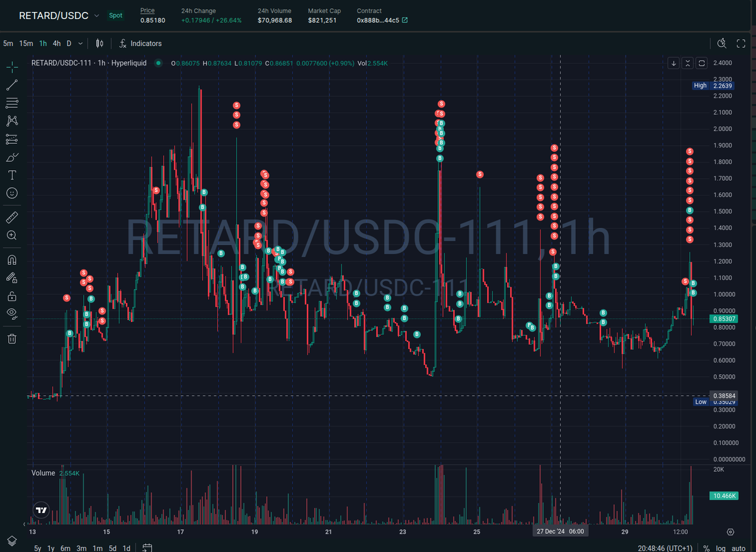Switch to the 15m timeframe
Screen dimensions: 756x552
tap(26, 43)
